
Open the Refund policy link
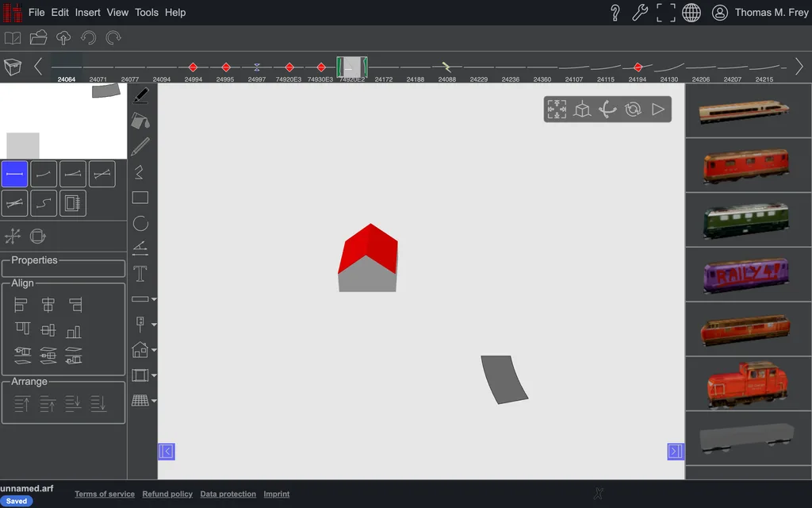[x=167, y=494]
